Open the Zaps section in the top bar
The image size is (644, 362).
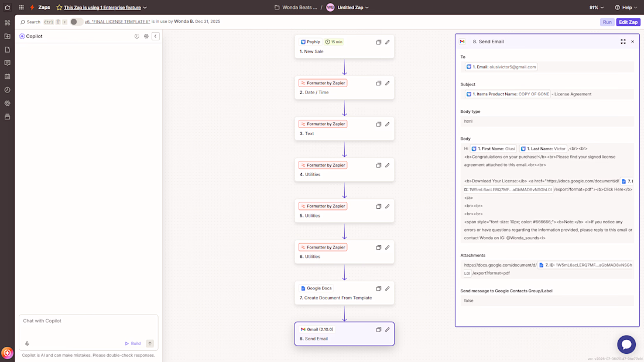click(44, 8)
